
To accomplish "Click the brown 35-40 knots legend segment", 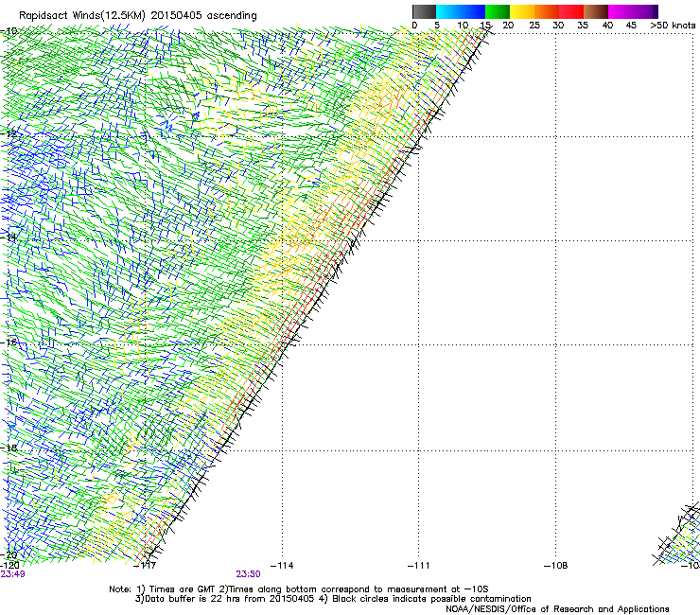I will pyautogui.click(x=596, y=11).
